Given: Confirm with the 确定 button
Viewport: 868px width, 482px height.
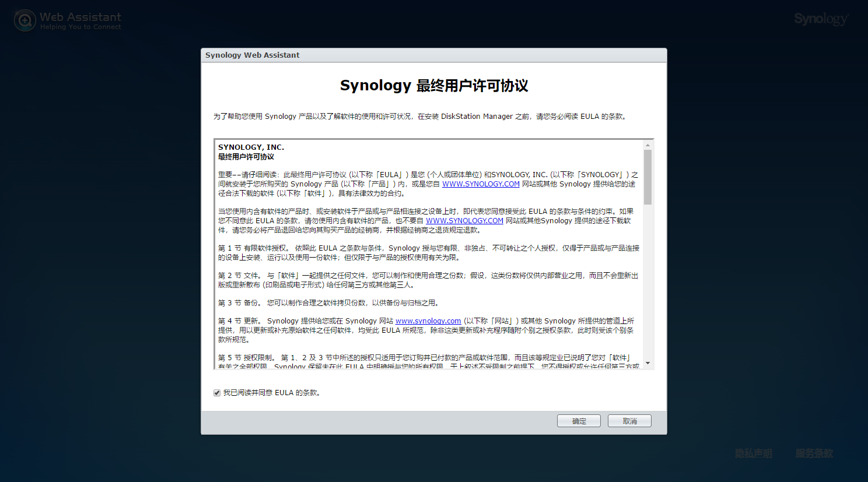Looking at the screenshot, I should click(x=579, y=421).
